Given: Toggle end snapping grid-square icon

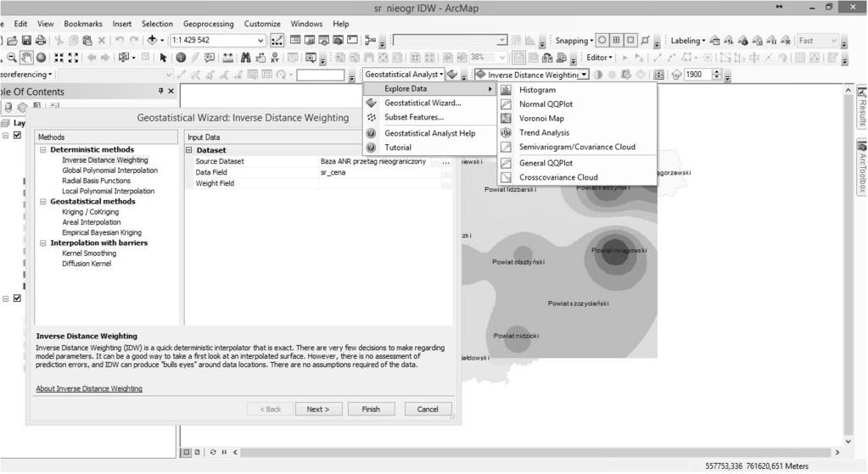Looking at the screenshot, I should point(616,41).
